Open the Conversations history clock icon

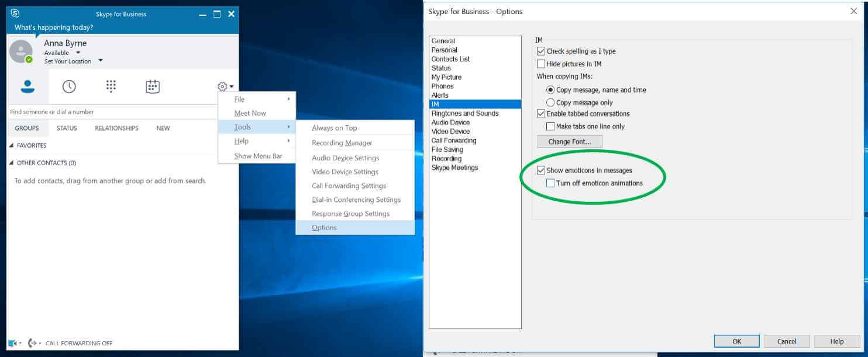click(69, 87)
